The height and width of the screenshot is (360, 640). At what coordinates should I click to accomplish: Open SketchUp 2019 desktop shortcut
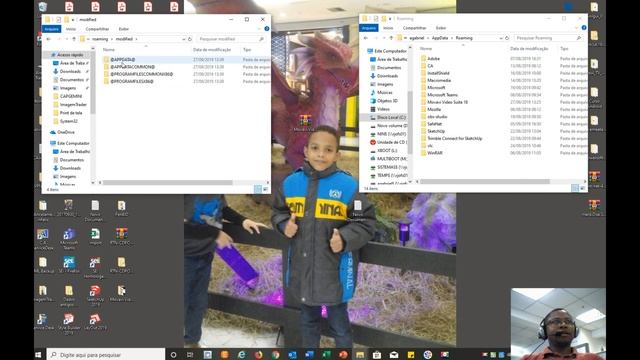coord(95,296)
